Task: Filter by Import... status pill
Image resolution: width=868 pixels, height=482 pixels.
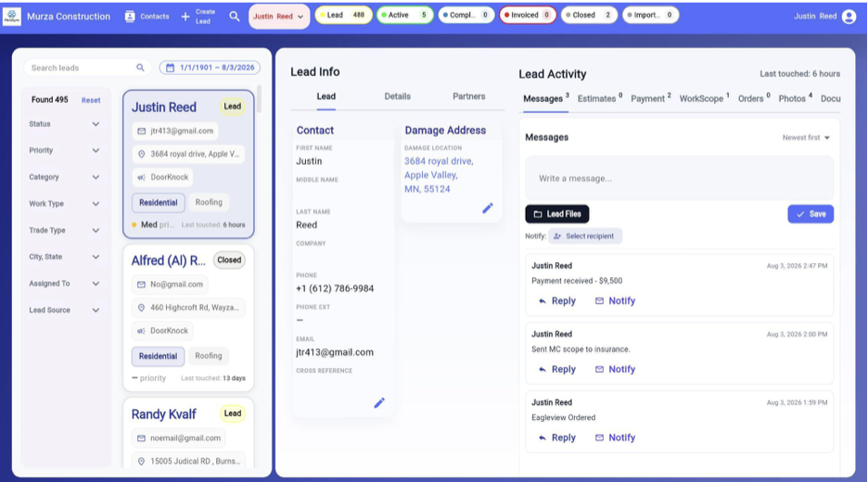Action: pos(650,15)
